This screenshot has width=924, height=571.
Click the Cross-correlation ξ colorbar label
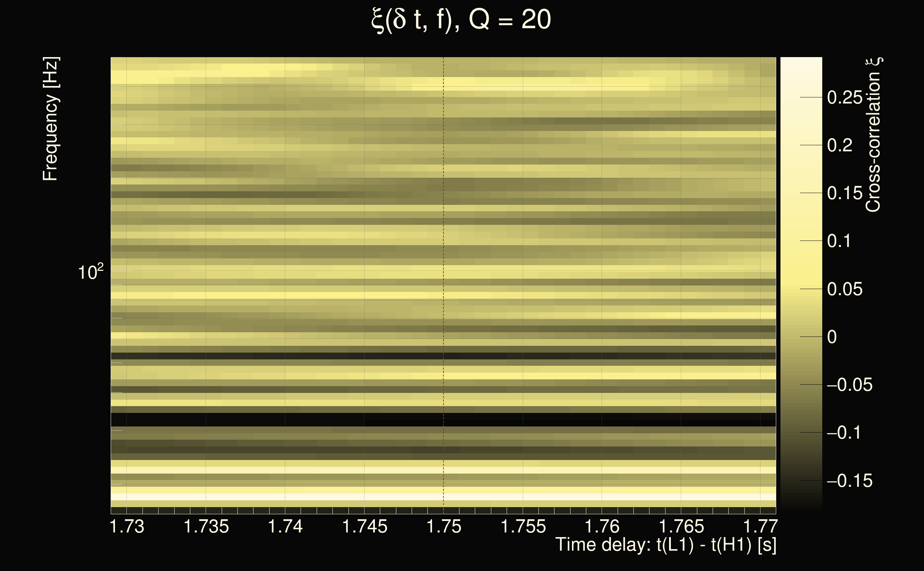(x=873, y=135)
